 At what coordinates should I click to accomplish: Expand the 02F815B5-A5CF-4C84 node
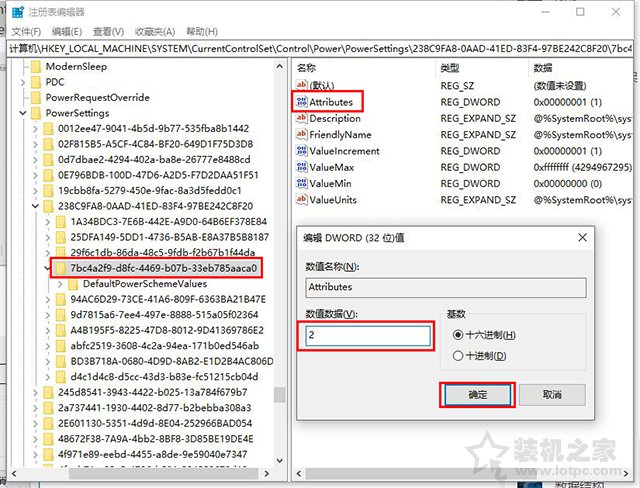pyautogui.click(x=36, y=144)
